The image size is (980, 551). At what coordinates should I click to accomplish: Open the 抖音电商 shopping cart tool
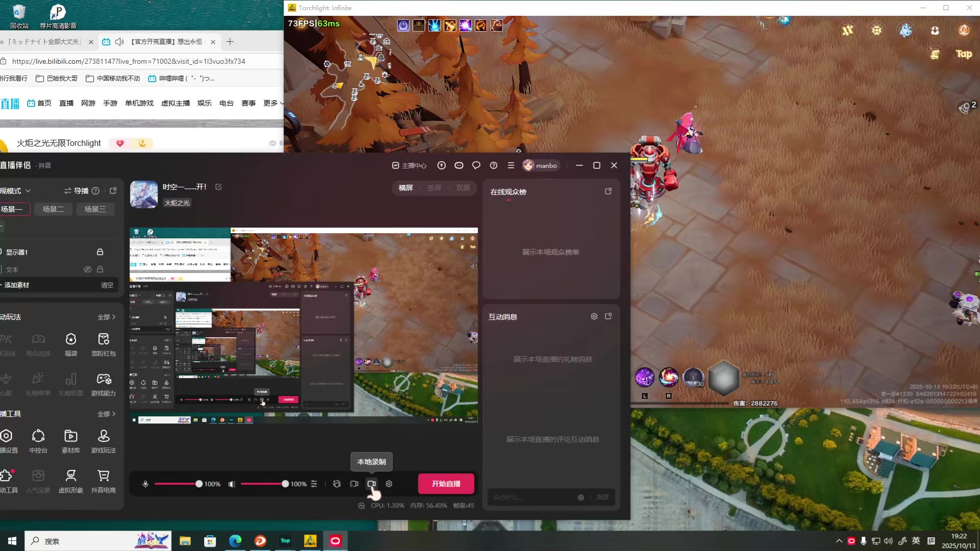pyautogui.click(x=104, y=476)
